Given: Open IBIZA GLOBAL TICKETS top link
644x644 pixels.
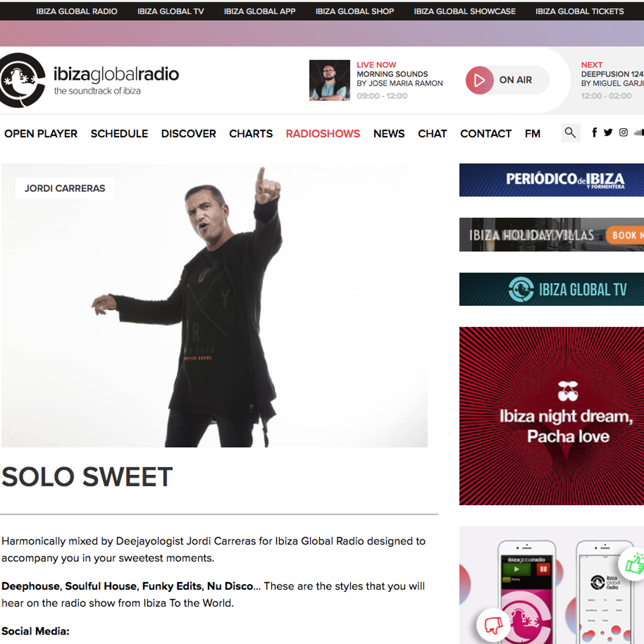Looking at the screenshot, I should point(579,11).
